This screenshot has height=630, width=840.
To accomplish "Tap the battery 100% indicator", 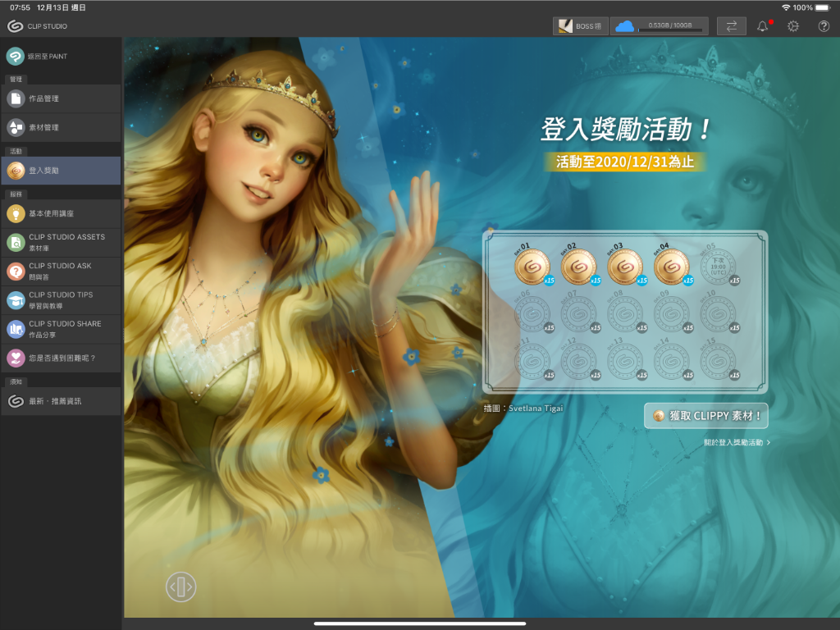I will [x=812, y=7].
